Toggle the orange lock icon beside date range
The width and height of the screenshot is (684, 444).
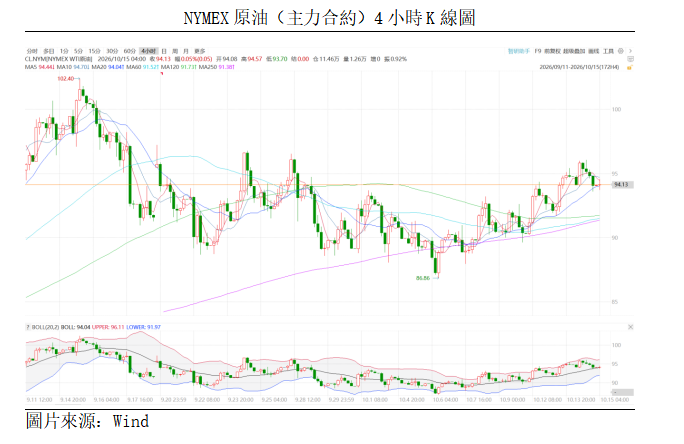pyautogui.click(x=629, y=67)
